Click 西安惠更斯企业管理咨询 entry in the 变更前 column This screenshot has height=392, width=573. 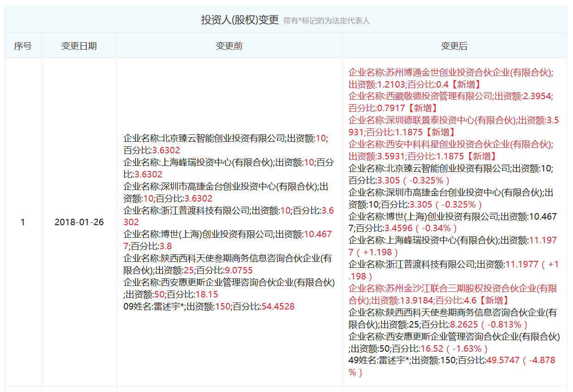[229, 289]
